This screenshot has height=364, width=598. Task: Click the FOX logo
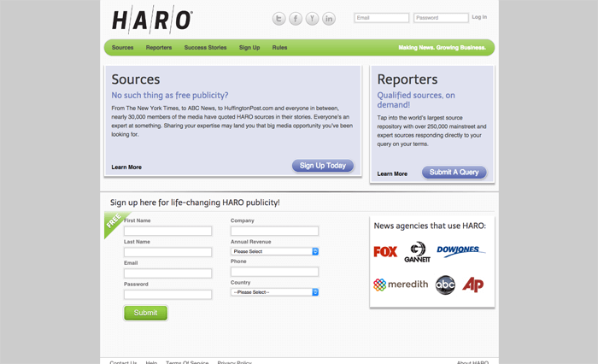coord(385,252)
